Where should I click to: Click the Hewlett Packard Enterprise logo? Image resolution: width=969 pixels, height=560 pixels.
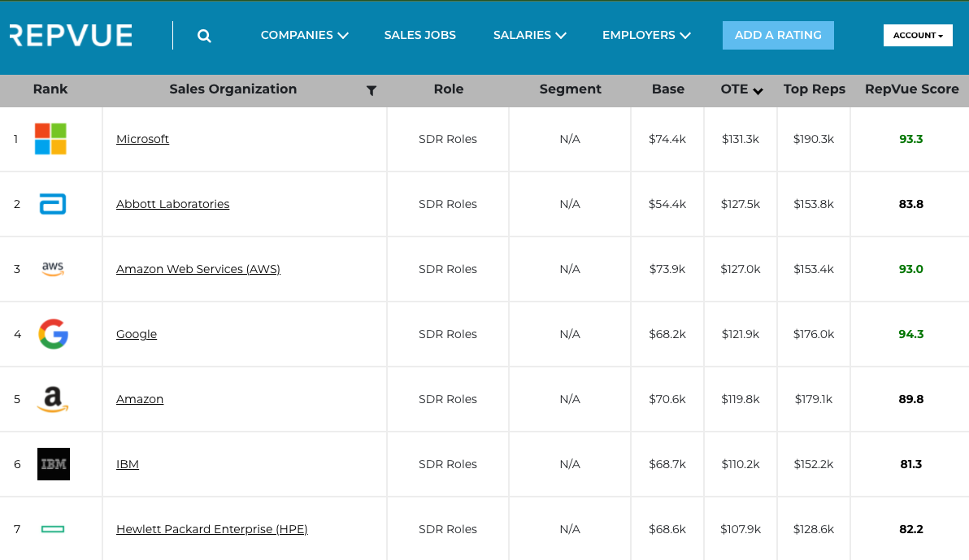(53, 529)
